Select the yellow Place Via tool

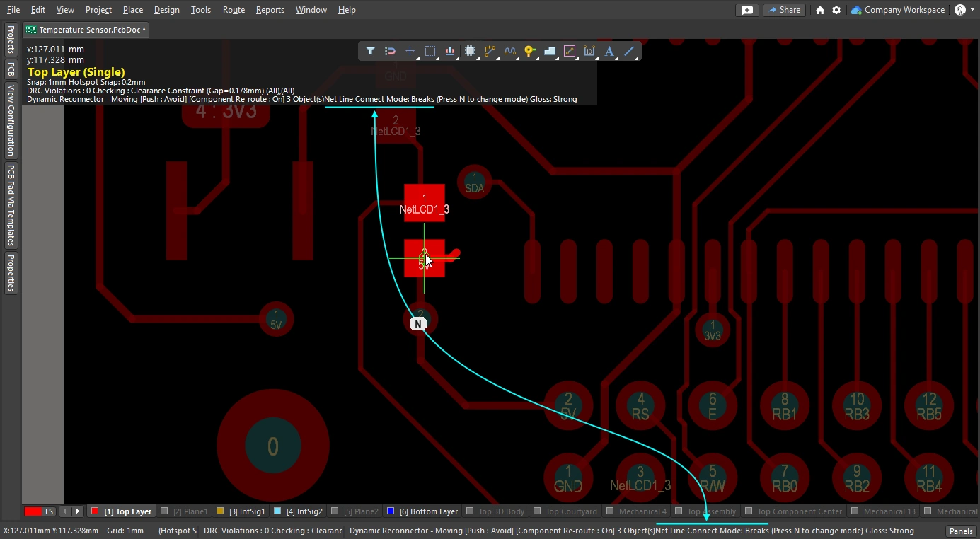[529, 51]
